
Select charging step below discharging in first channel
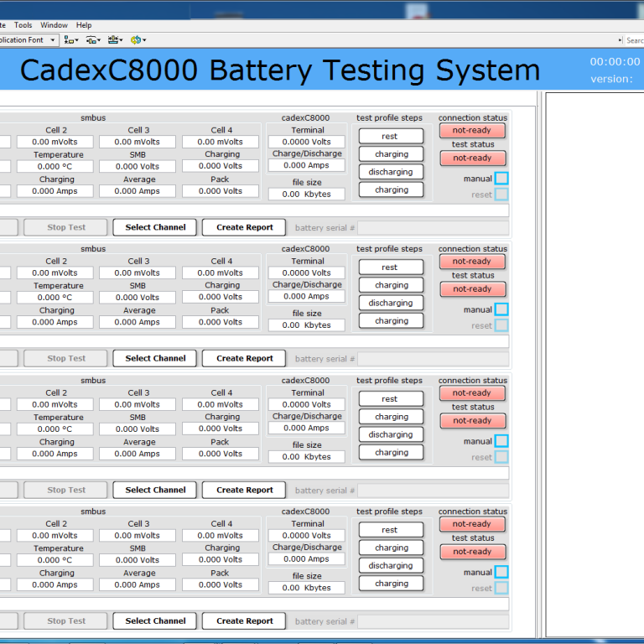click(391, 190)
